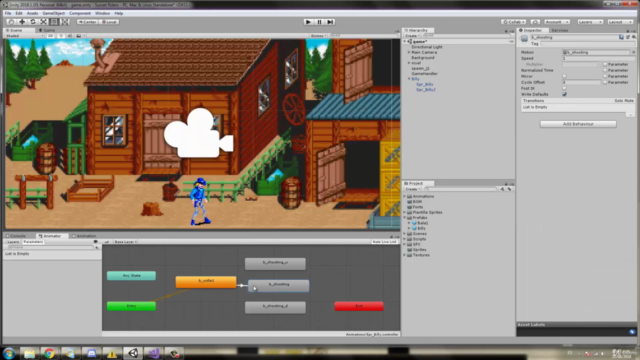Enable the Normalized Time Parameter checkbox
This screenshot has width=640, height=360.
point(605,70)
